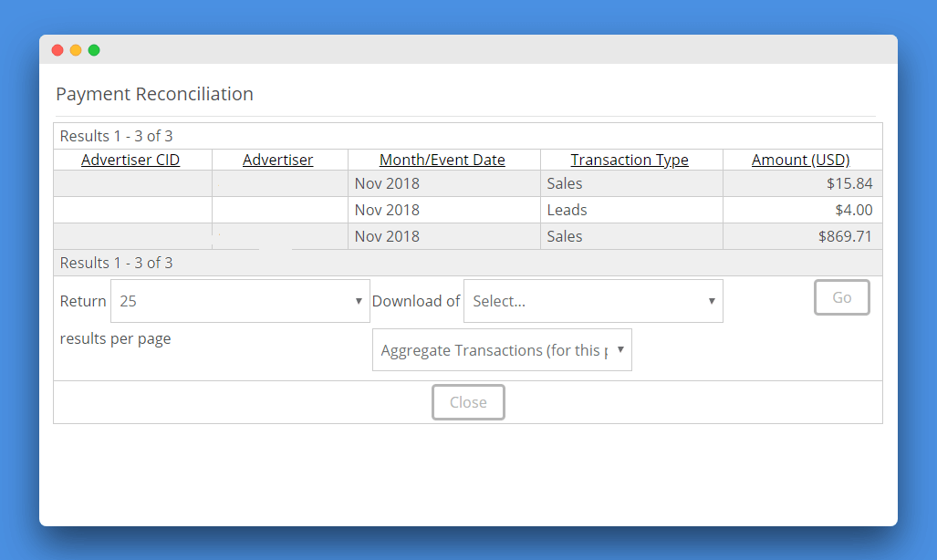The image size is (937, 560).
Task: Select the $15.84 amount cell
Action: pyautogui.click(x=849, y=183)
